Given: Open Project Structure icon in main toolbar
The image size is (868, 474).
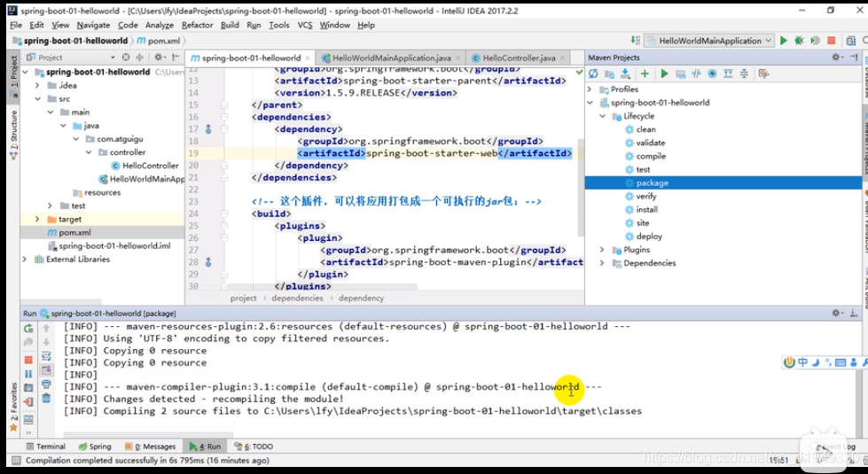Looking at the screenshot, I should (851, 41).
